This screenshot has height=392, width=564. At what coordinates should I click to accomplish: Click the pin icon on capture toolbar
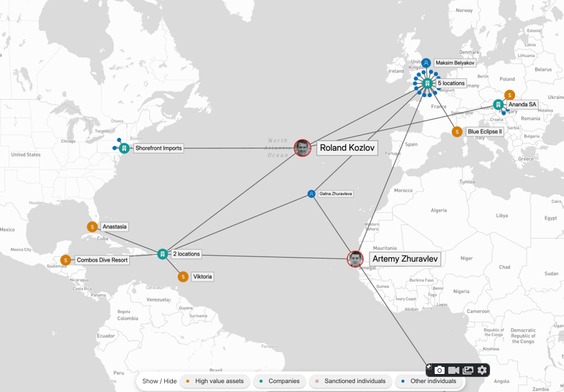(x=429, y=367)
